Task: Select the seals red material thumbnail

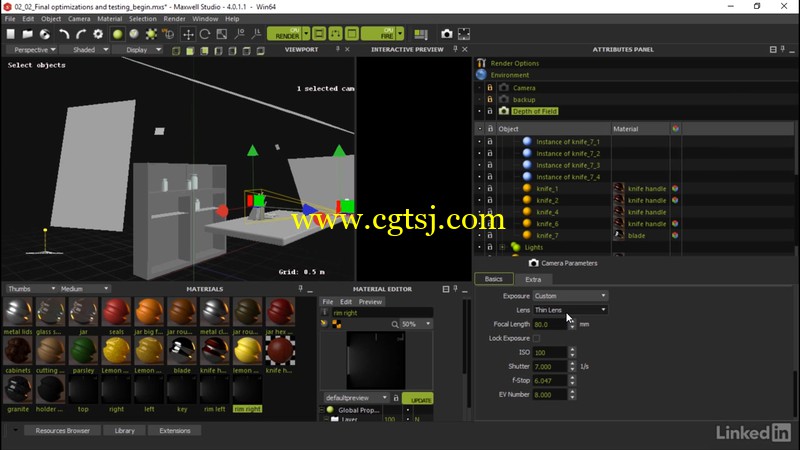Action: (x=116, y=312)
